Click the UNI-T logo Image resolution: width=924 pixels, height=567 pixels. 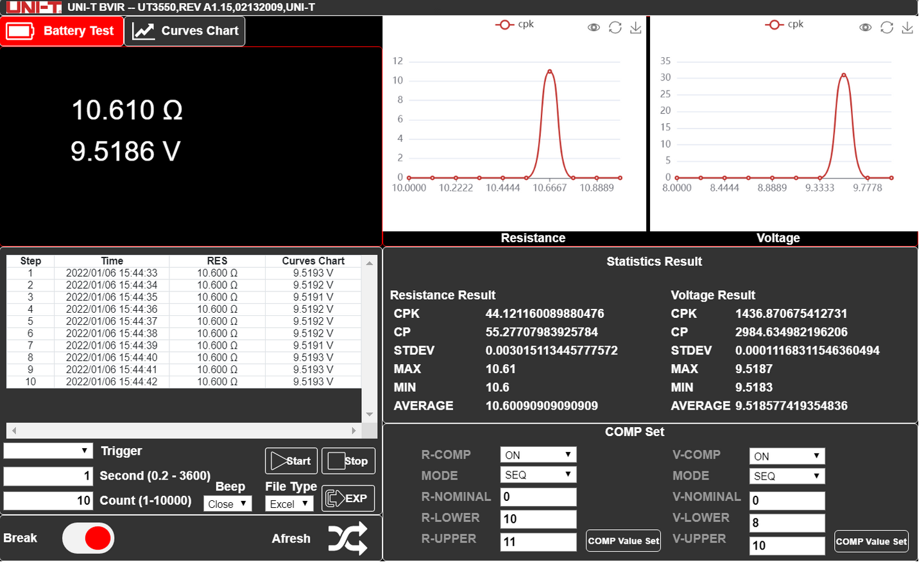point(35,7)
